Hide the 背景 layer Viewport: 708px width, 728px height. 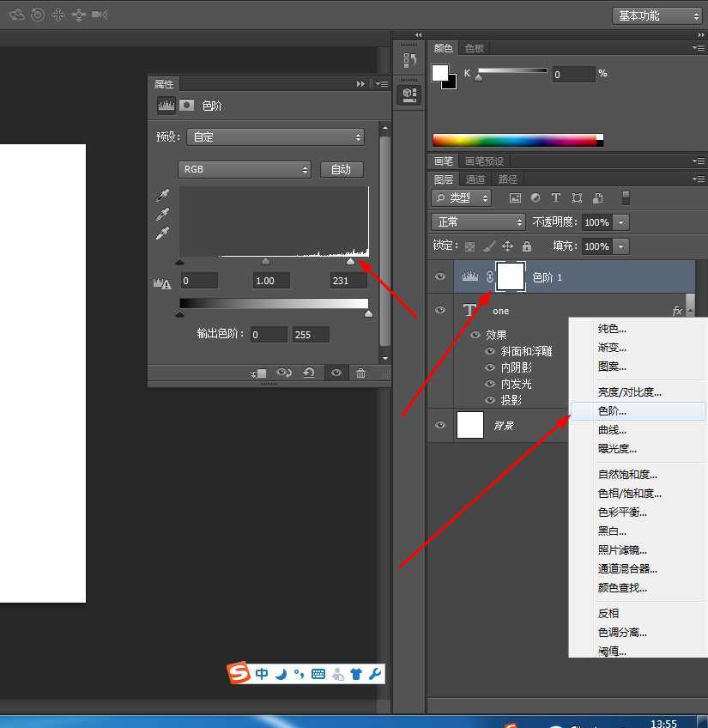click(x=440, y=425)
